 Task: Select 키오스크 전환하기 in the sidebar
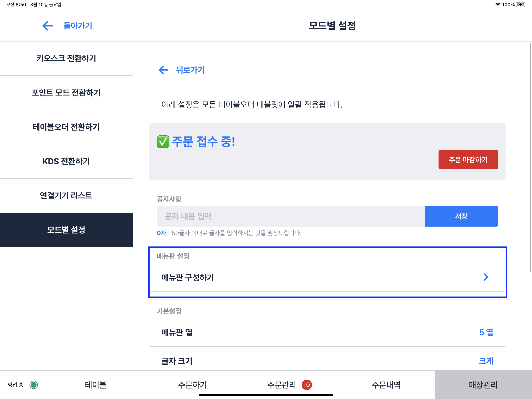point(66,58)
